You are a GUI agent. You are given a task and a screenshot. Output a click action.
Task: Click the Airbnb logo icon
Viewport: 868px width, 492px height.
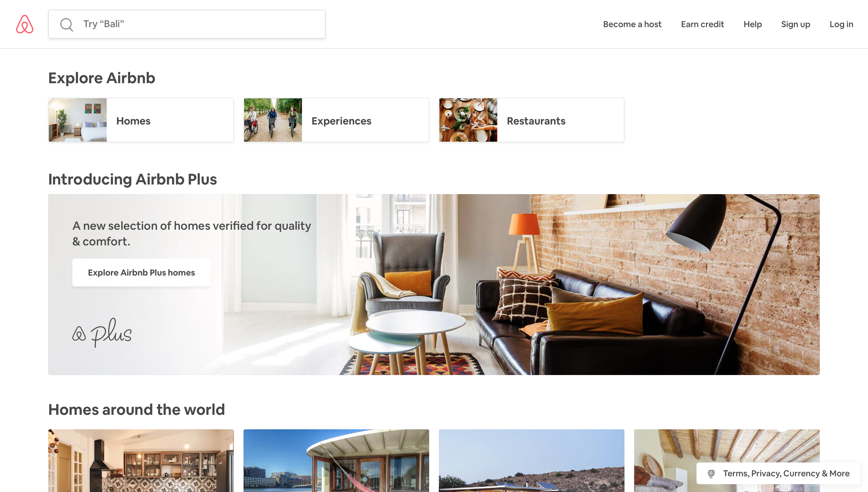(25, 24)
